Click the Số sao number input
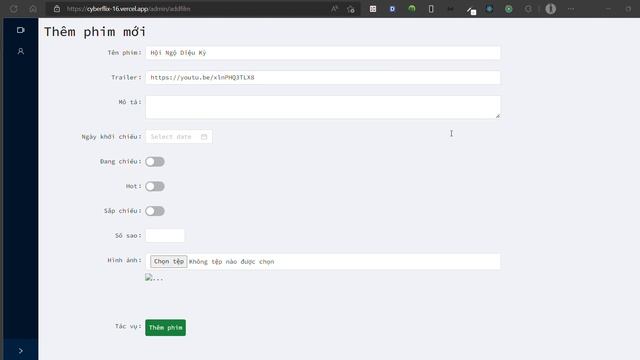This screenshot has height=360, width=640. tap(165, 236)
